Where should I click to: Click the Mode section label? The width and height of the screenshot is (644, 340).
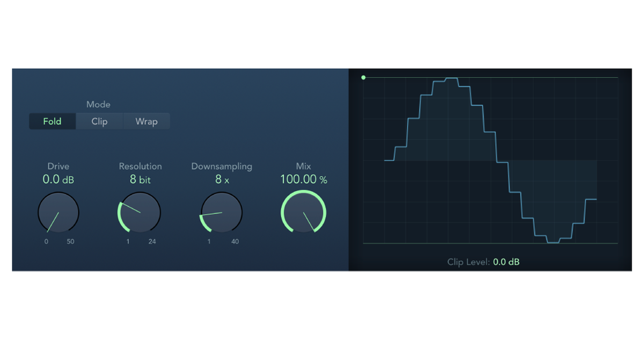[98, 104]
